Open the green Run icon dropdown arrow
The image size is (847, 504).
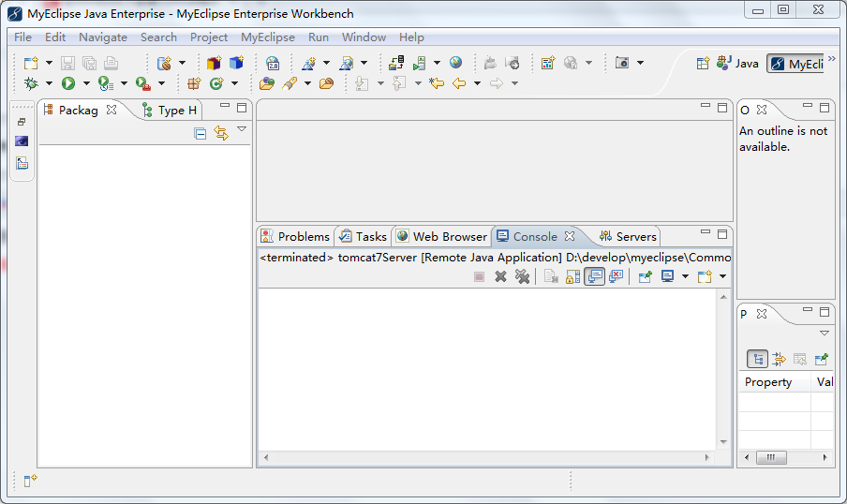pos(86,83)
